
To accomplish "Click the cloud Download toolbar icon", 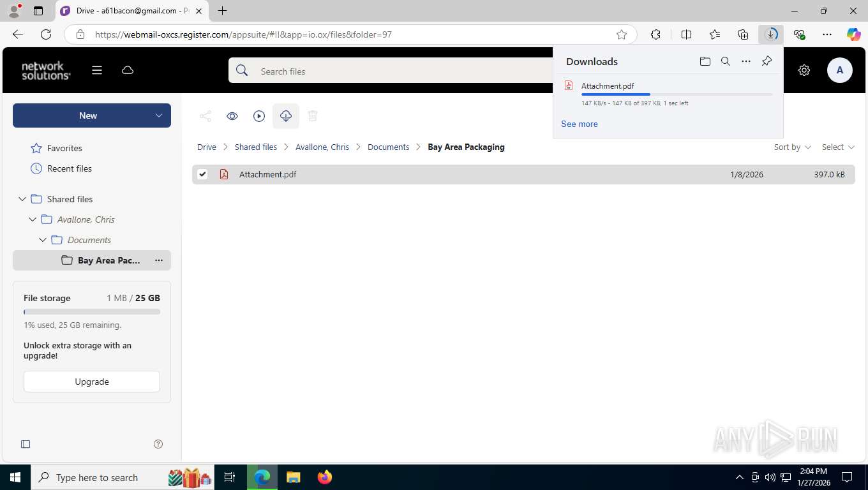I will coord(286,116).
